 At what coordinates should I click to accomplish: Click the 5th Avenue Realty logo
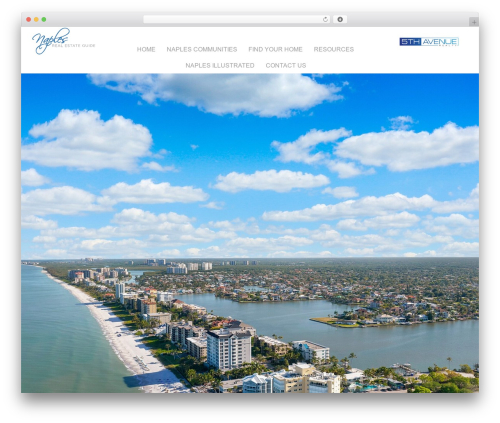click(429, 42)
